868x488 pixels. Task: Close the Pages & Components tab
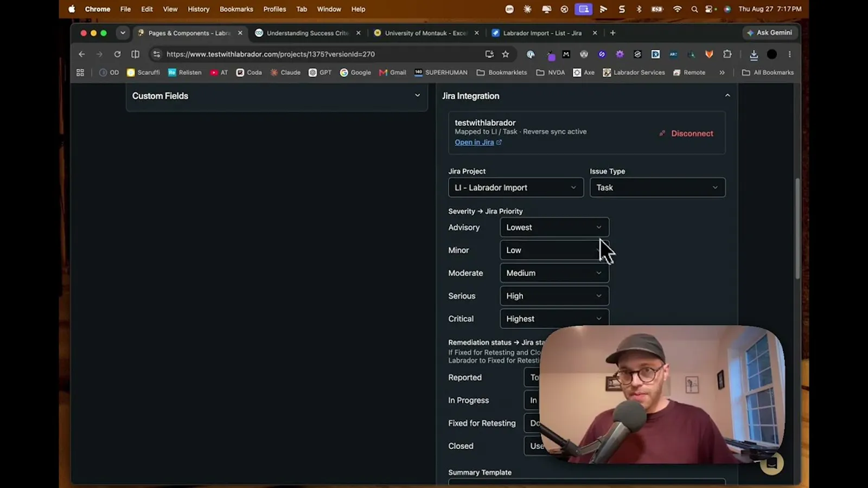(240, 33)
